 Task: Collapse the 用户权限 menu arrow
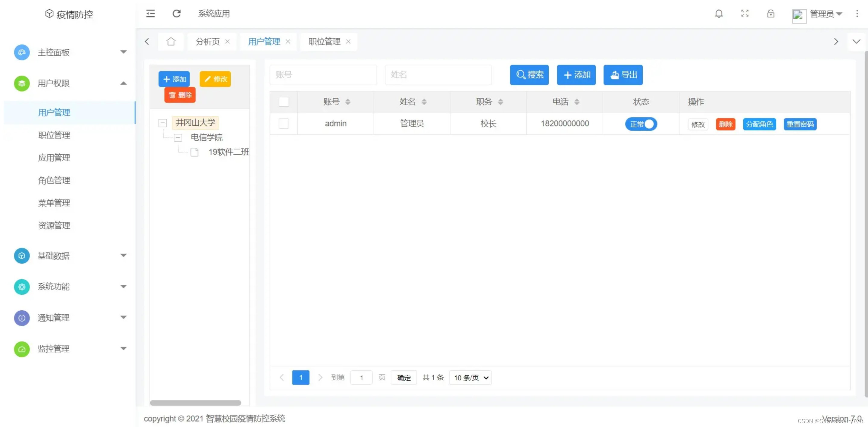(x=124, y=83)
